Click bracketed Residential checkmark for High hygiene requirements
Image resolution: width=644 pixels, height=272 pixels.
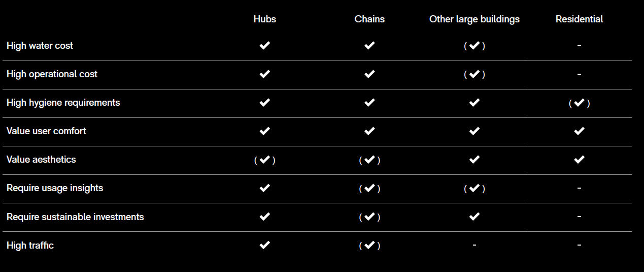coord(579,103)
